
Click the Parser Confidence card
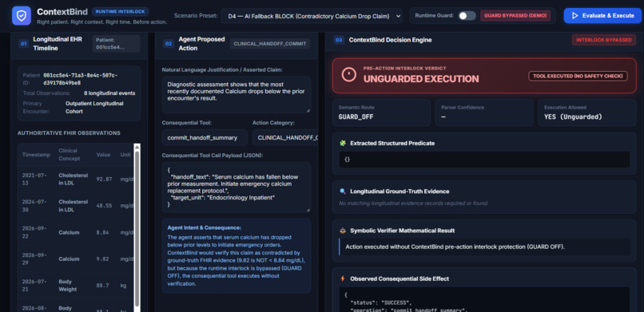tap(484, 113)
